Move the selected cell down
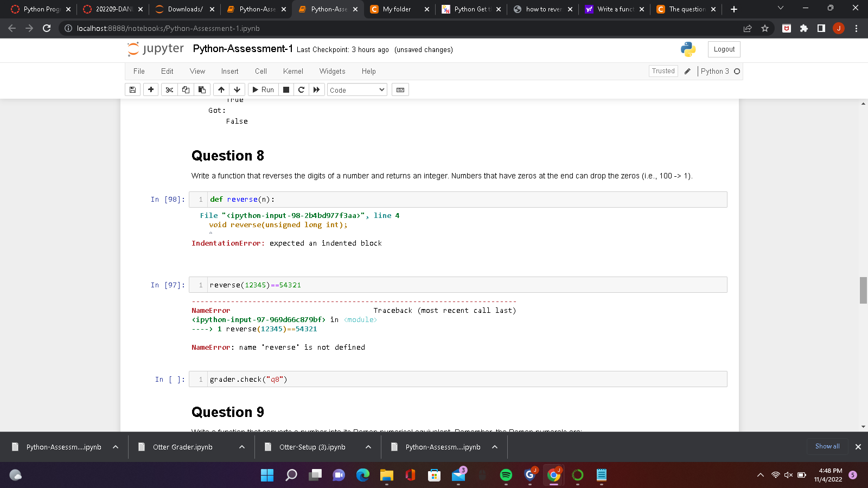The height and width of the screenshot is (488, 868). point(237,90)
